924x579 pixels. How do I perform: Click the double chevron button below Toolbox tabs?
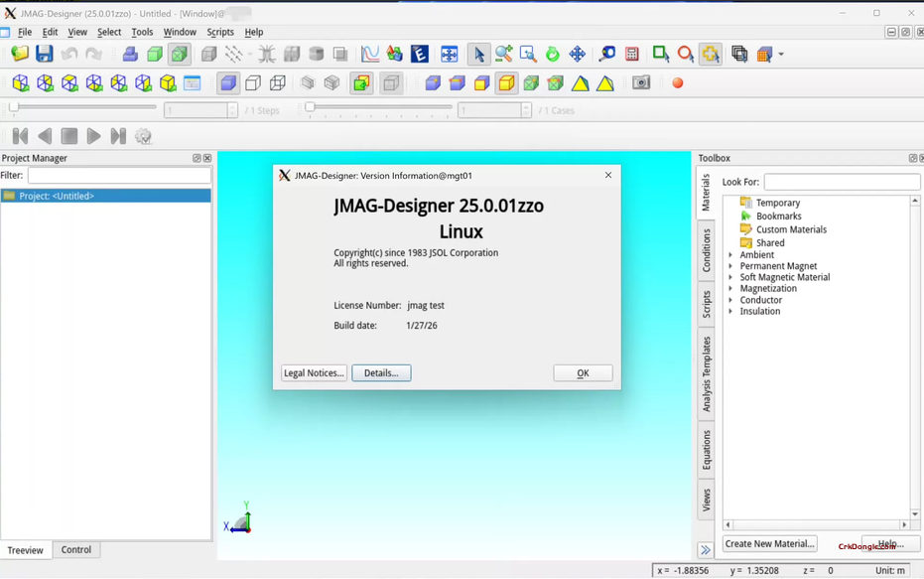(706, 550)
